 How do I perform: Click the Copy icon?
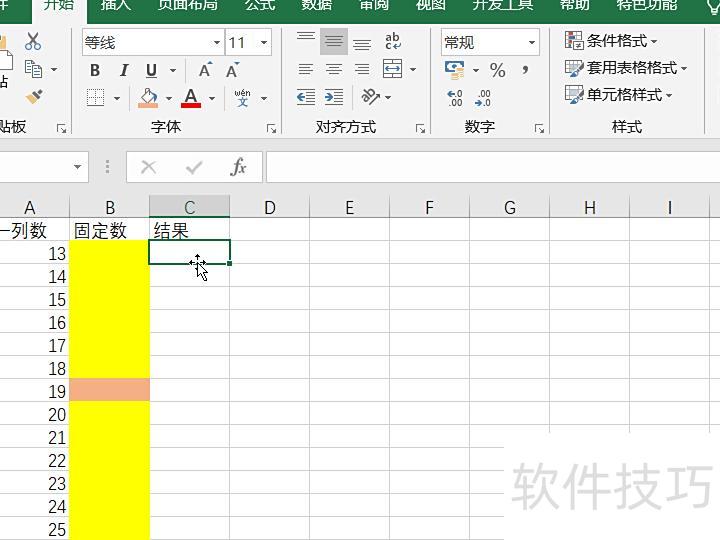coord(34,69)
